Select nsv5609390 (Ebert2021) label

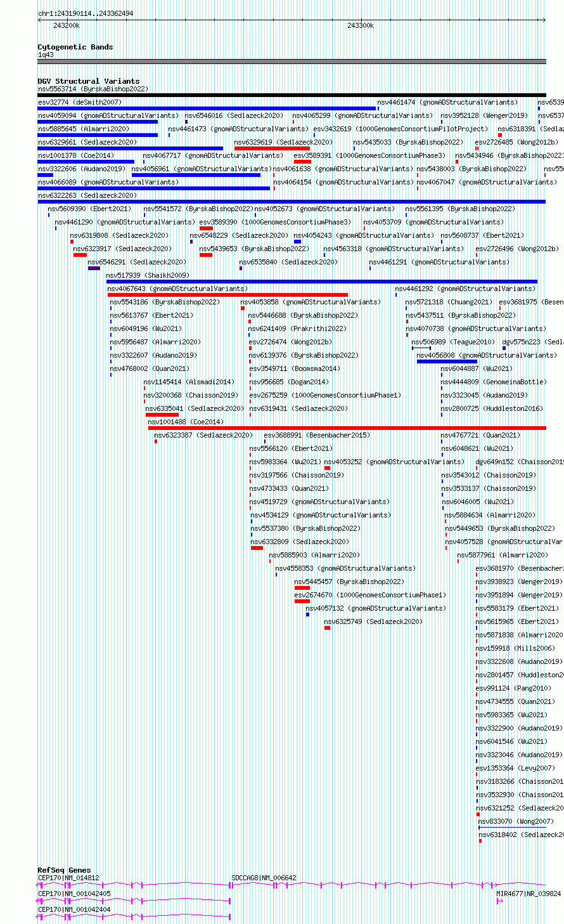(x=90, y=209)
